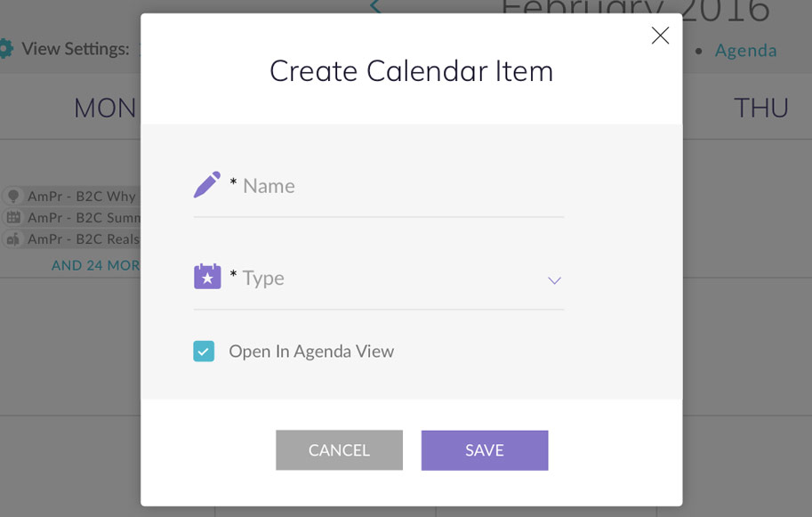Click the mailbox icon on AmPr - B2C Reals
Image resolution: width=812 pixels, height=517 pixels.
pos(13,238)
